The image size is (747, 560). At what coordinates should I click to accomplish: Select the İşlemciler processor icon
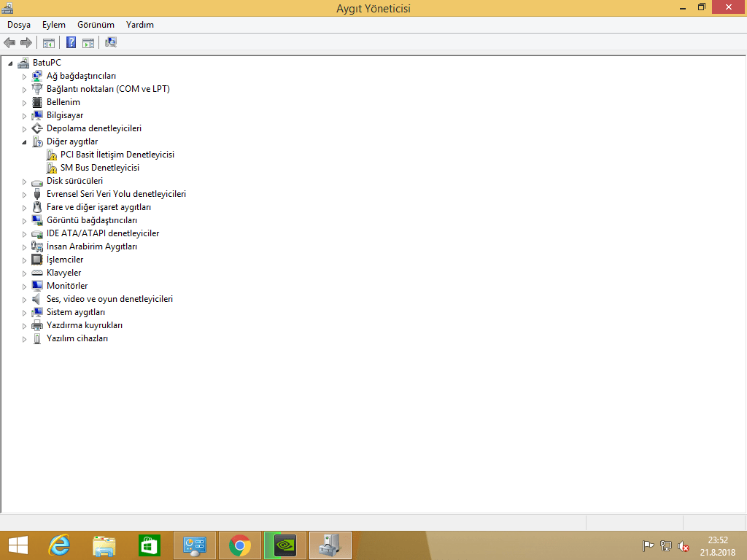click(37, 260)
